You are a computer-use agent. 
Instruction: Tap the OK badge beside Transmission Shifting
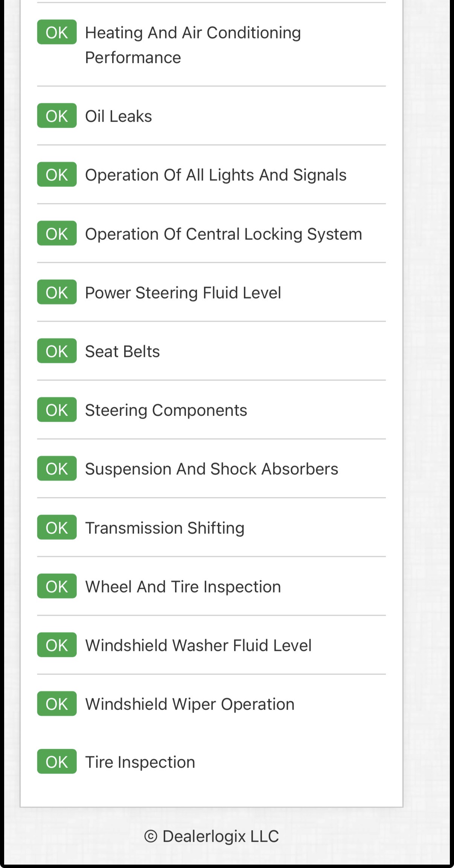point(57,527)
